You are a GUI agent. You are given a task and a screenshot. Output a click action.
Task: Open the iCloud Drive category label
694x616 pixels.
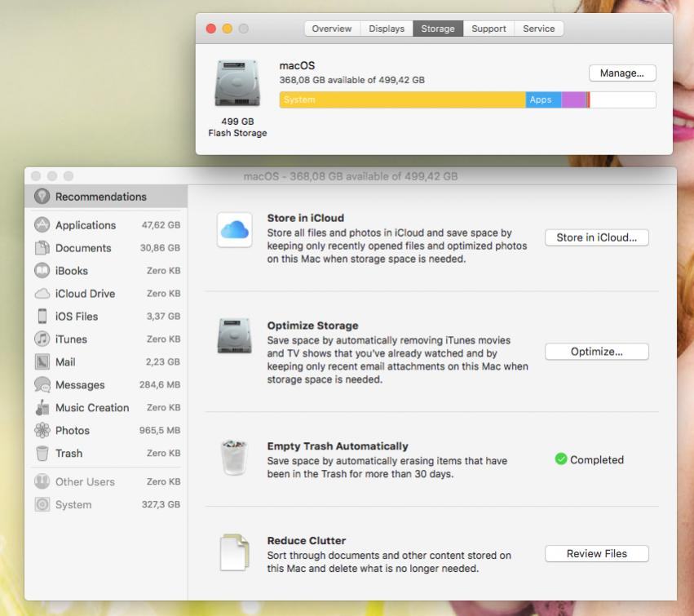pos(85,294)
